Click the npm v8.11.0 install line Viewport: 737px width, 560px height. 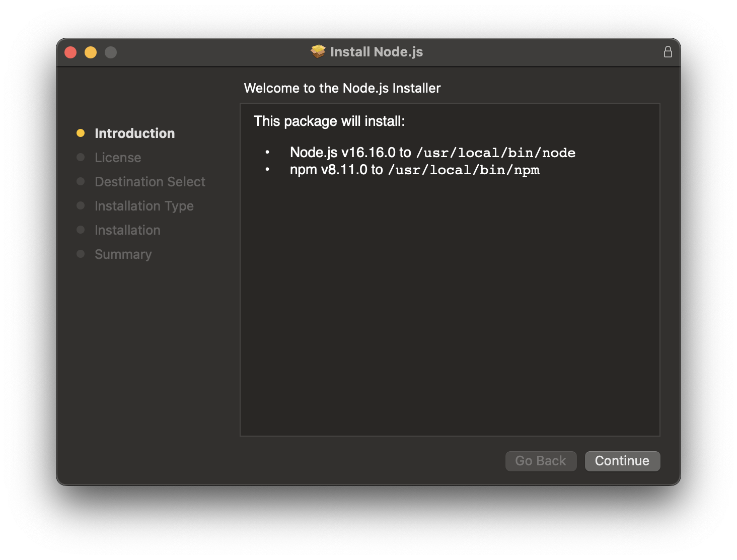(414, 170)
